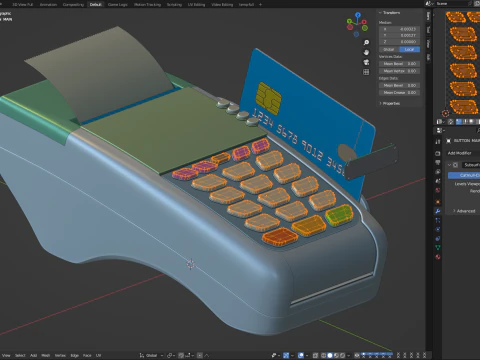
Task: Adjust the Mean Crease edge slider
Action: 399,92
